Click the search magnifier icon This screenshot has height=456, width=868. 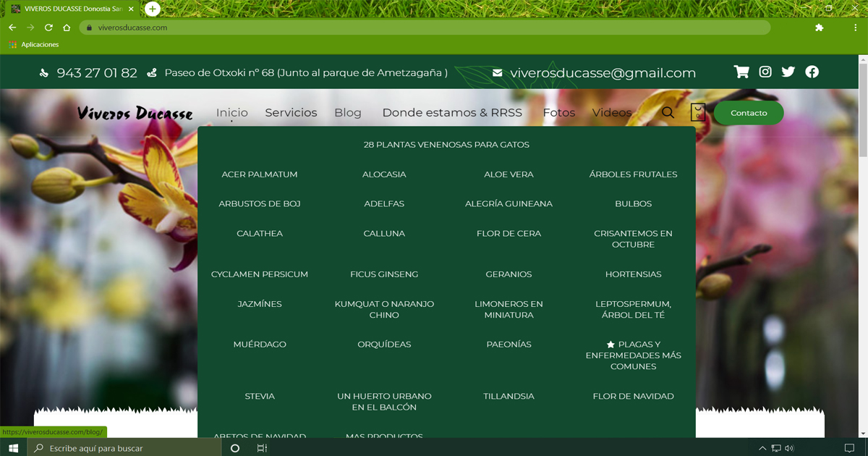[x=668, y=112]
